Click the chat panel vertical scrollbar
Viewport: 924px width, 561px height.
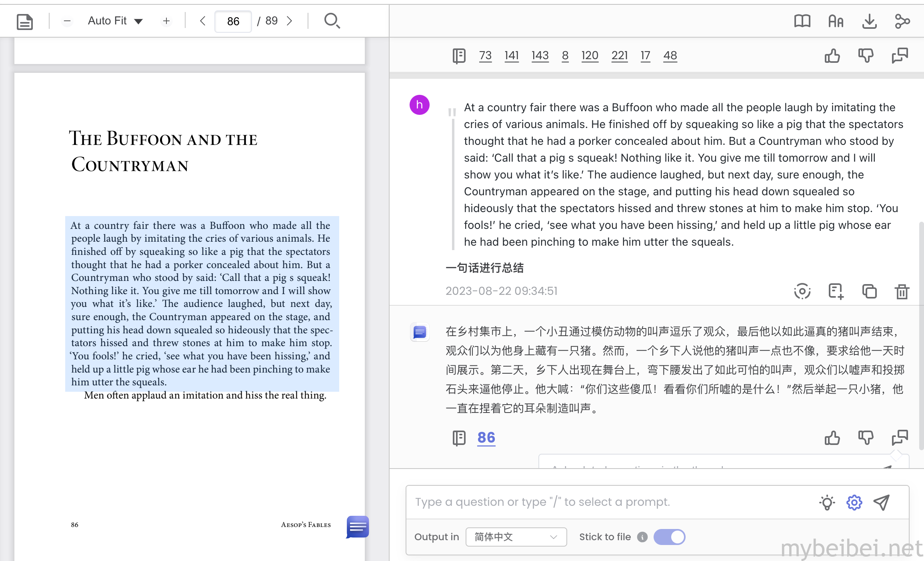tap(921, 336)
